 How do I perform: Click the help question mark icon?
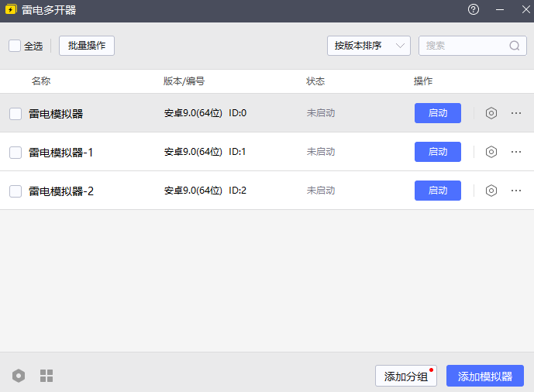coord(474,10)
